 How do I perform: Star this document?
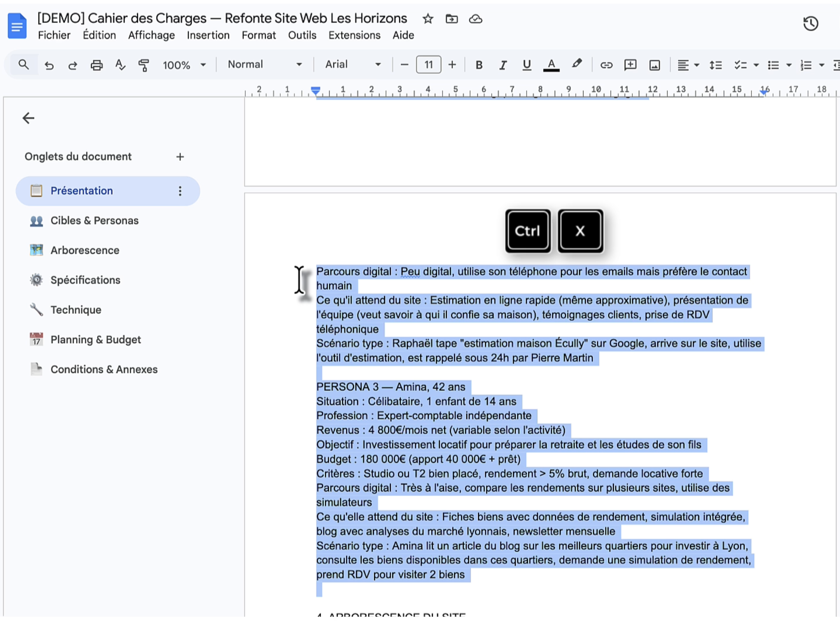tap(427, 19)
